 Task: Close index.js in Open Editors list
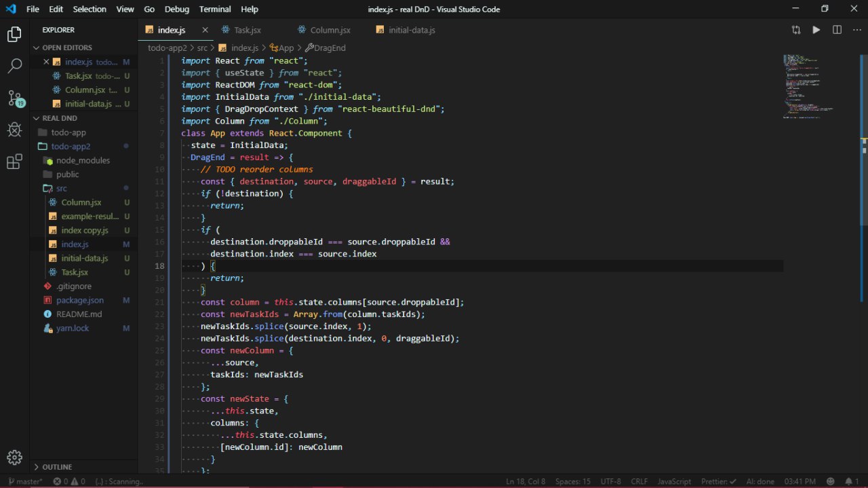point(46,62)
